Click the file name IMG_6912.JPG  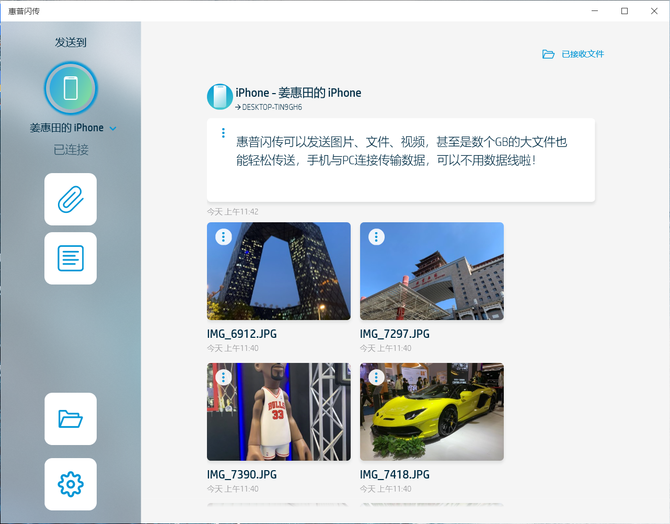click(x=242, y=334)
